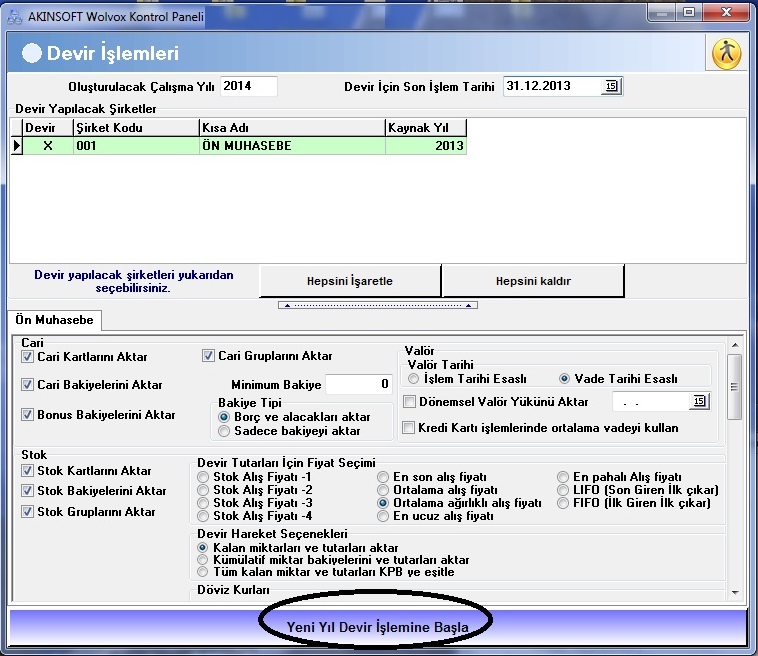This screenshot has height=656, width=758.
Task: Close the Wolvox Kontrol Paneli window
Action: pos(726,13)
